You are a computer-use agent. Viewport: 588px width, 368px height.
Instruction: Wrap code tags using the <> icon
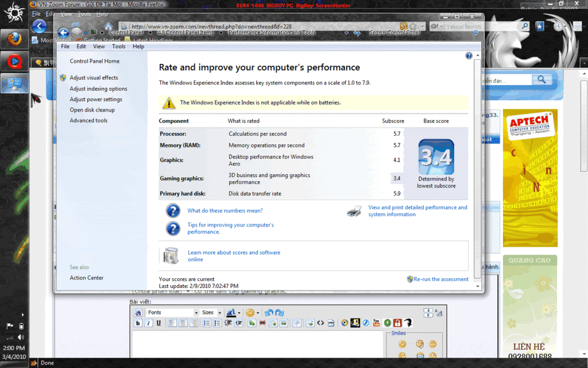pyautogui.click(x=320, y=323)
